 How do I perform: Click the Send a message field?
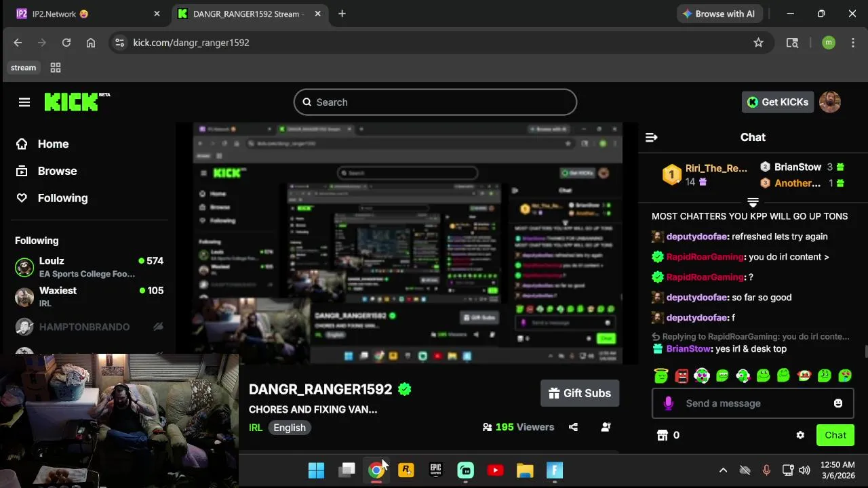753,403
